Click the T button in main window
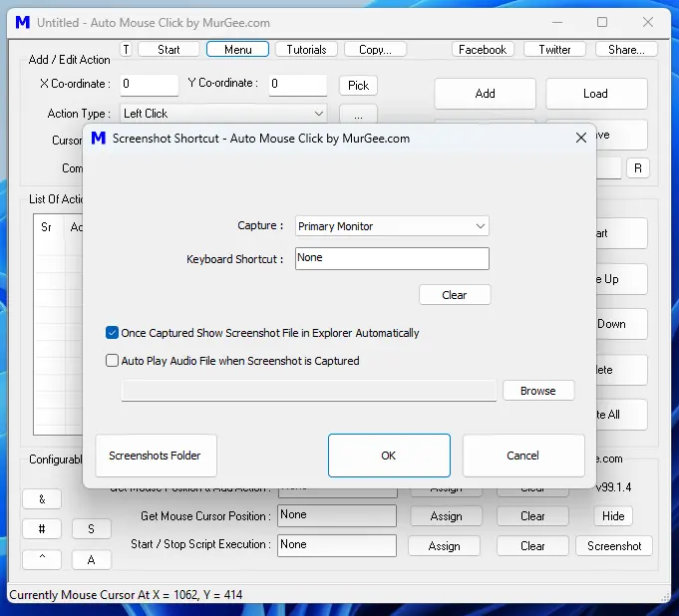679x616 pixels. 126,50
